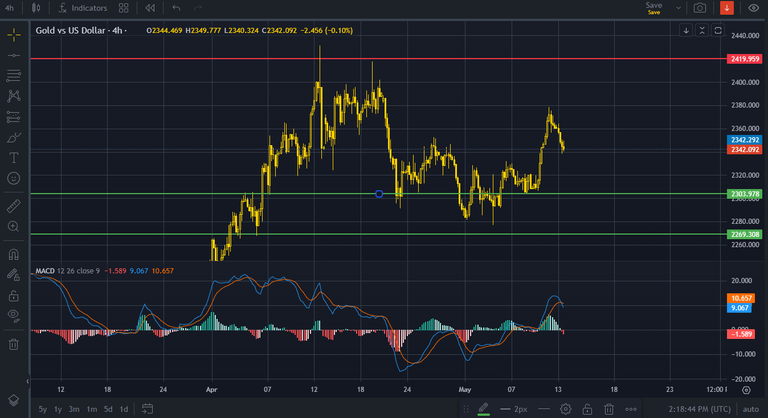Click the blue anchor point on green line

coord(379,193)
